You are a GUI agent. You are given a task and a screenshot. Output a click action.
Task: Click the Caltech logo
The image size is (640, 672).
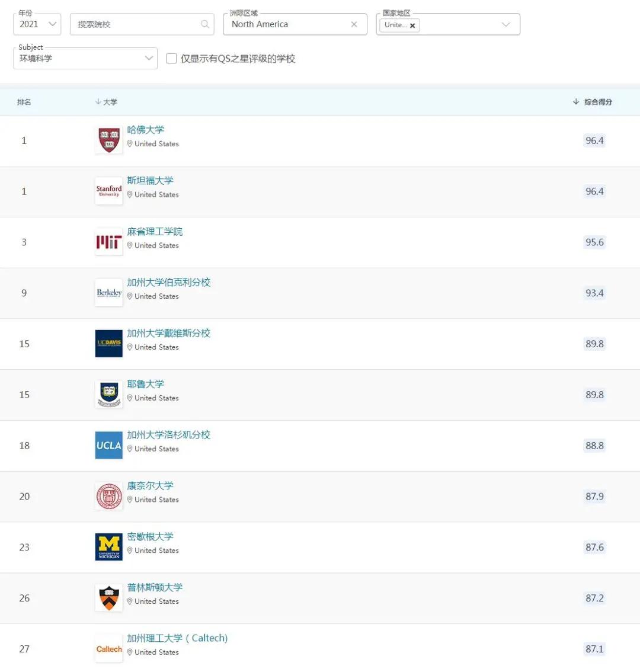(109, 648)
